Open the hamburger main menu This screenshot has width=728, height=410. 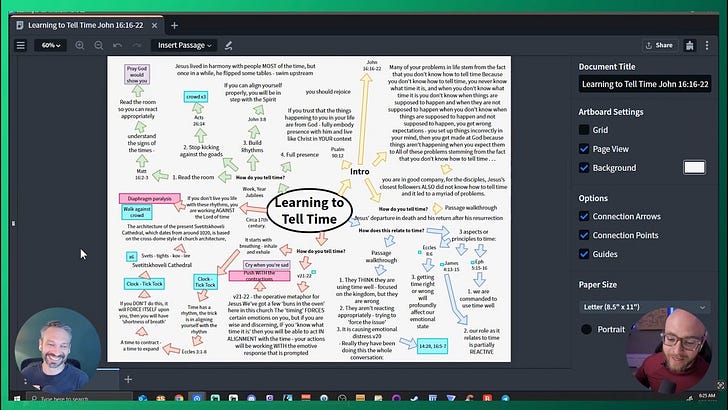(x=21, y=46)
